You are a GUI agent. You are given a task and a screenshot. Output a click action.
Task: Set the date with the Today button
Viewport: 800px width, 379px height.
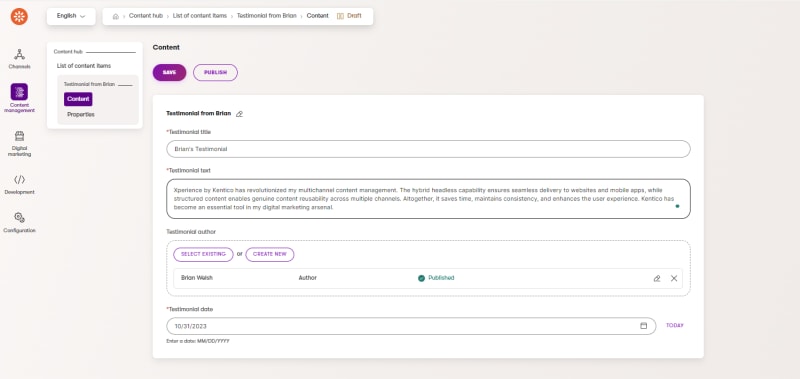[674, 325]
